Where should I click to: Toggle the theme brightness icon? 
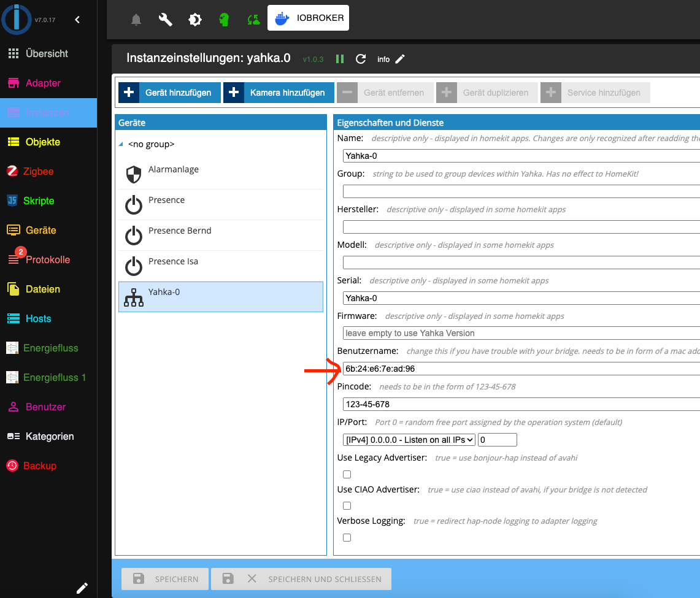(195, 20)
